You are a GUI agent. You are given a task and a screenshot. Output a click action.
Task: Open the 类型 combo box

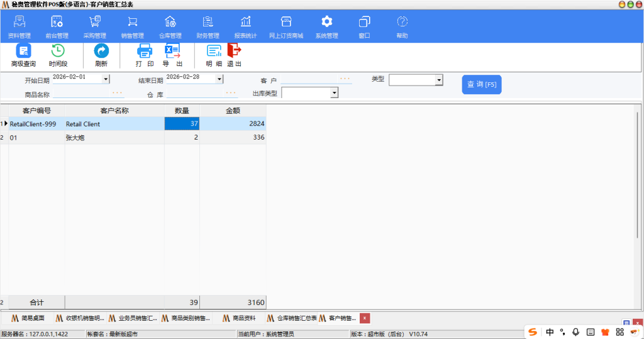coord(439,80)
